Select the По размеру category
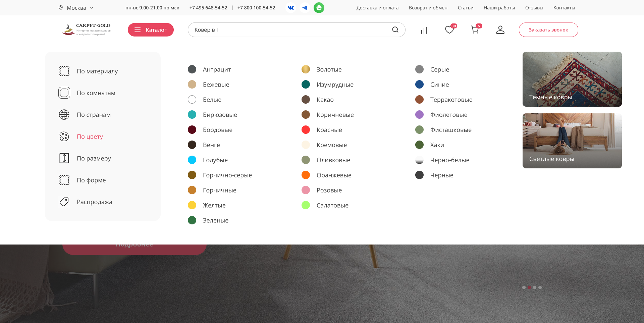Image resolution: width=644 pixels, height=323 pixels. click(94, 158)
